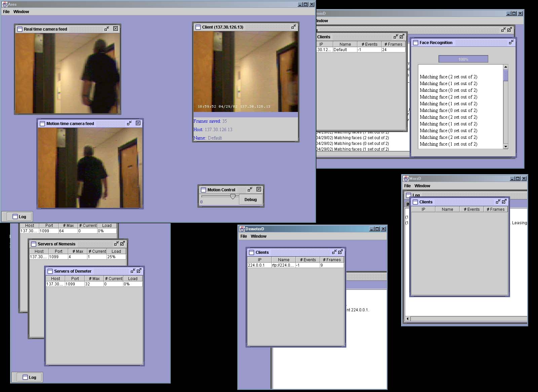Select the Name column header in NemesisD Clients
This screenshot has height=392, width=538.
[x=345, y=44]
